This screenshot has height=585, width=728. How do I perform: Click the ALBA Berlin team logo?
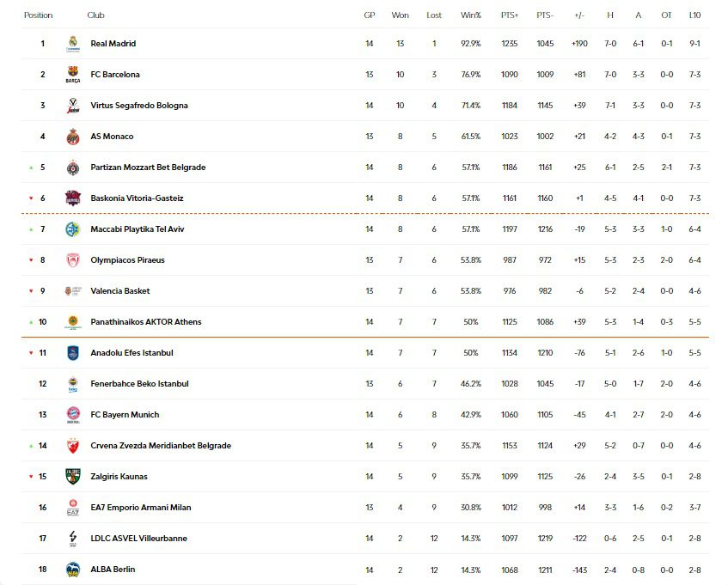73,570
